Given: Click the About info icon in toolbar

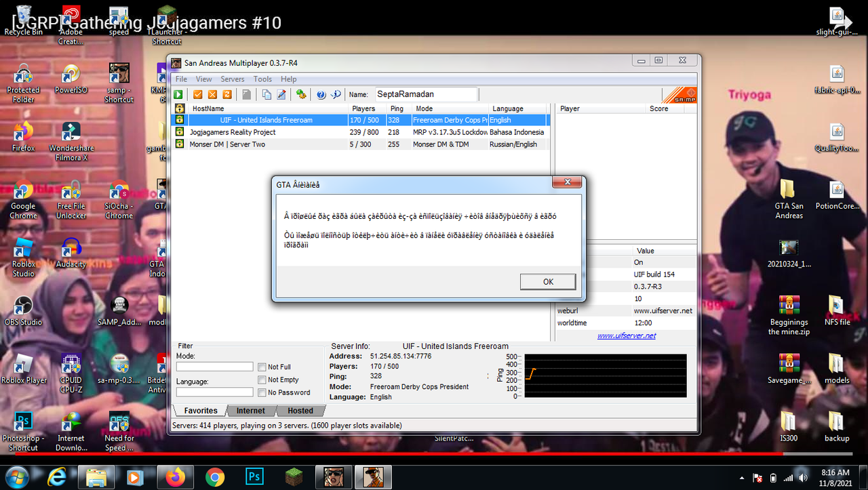Looking at the screenshot, I should [x=336, y=95].
